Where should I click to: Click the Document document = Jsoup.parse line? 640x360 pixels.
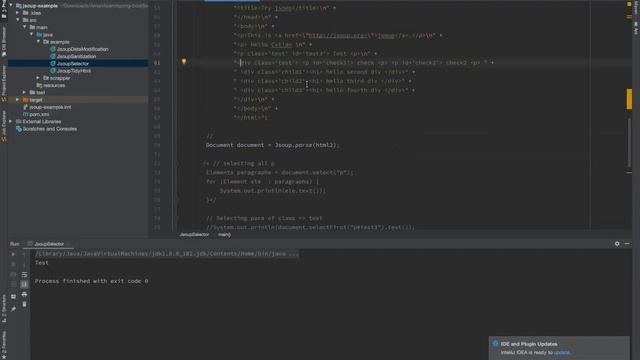272,145
